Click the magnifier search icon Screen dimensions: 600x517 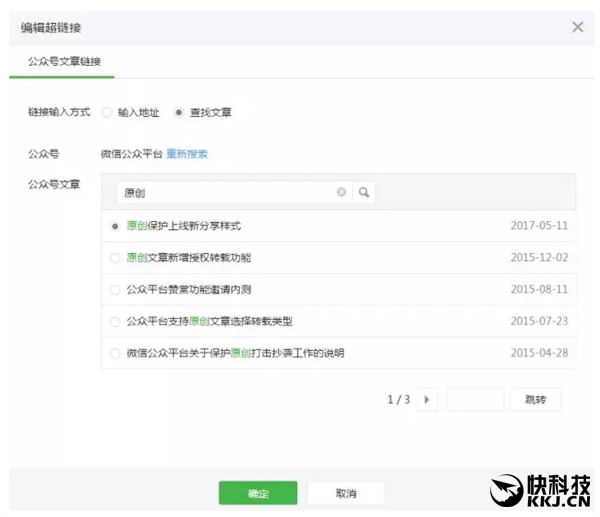[364, 192]
